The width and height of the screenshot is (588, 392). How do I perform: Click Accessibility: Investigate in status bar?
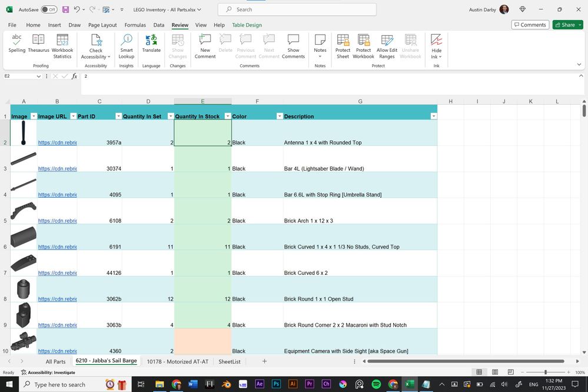click(48, 373)
